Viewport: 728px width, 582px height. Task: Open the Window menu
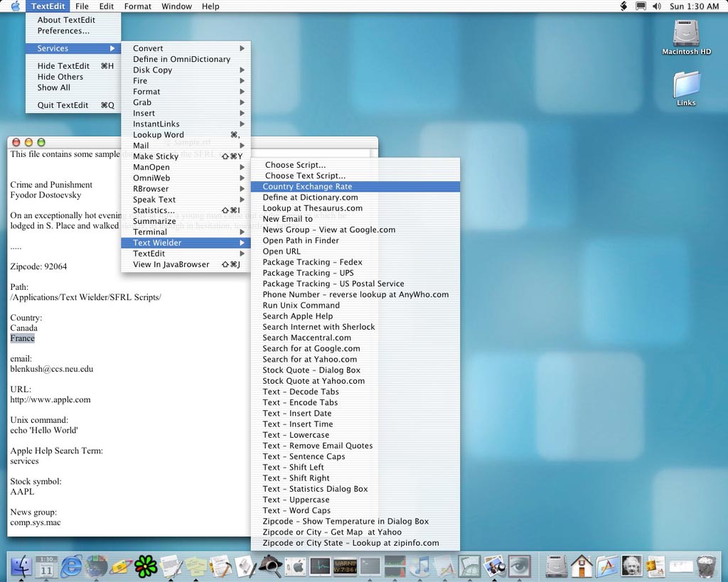pos(176,6)
